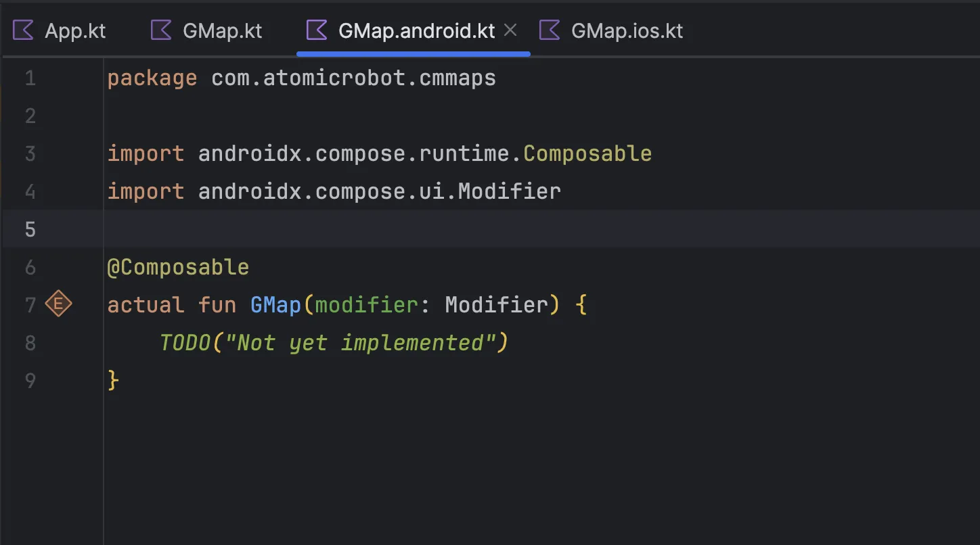Place cursor on the GMap function name
980x545 pixels.
point(275,304)
